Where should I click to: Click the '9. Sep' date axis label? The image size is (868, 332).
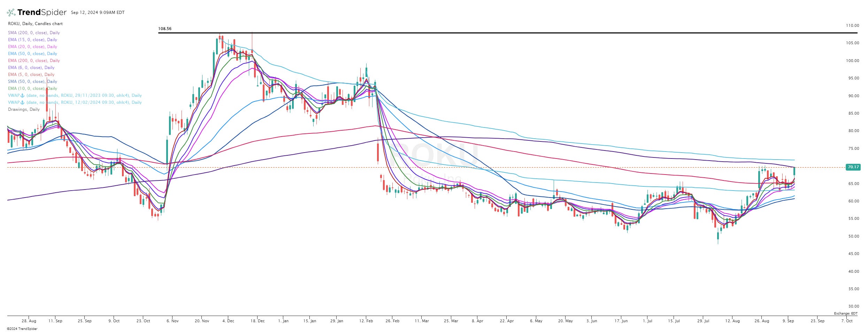pos(788,321)
